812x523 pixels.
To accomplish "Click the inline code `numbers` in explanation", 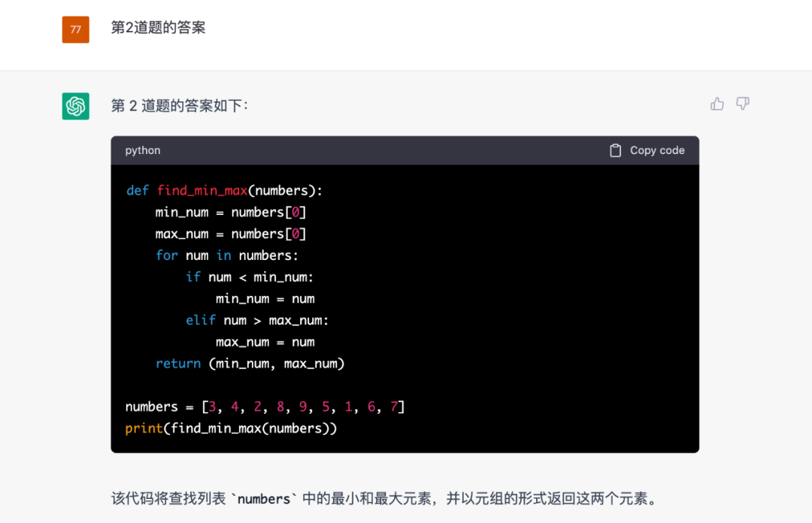I will 264,499.
